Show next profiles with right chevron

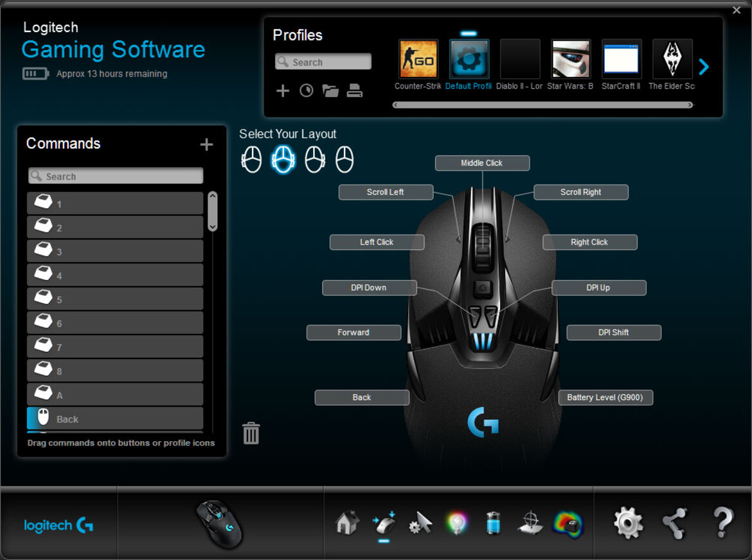tap(704, 67)
